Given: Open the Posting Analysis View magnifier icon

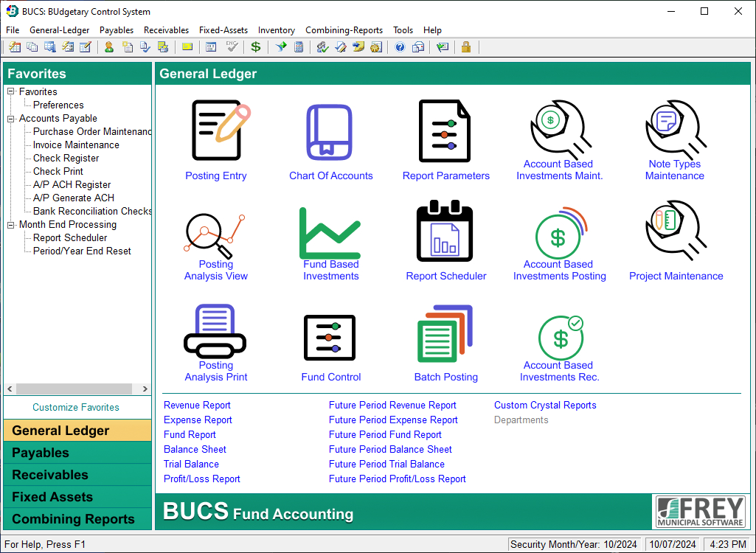Looking at the screenshot, I should click(215, 236).
